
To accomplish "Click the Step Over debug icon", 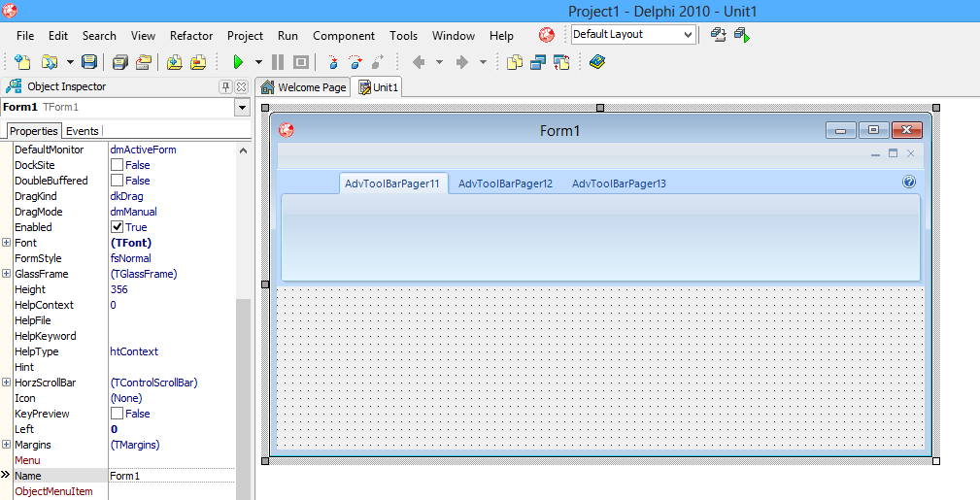I will [x=355, y=62].
